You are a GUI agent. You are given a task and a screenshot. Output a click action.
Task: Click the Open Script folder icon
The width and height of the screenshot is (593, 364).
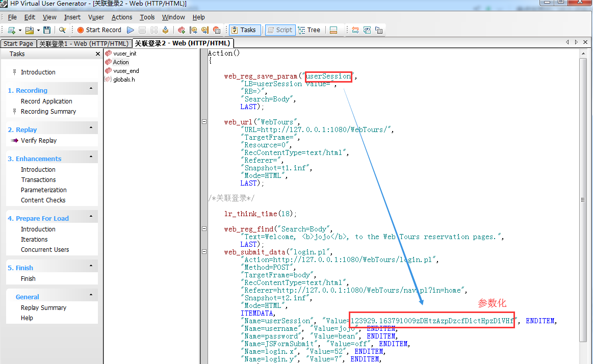click(29, 30)
